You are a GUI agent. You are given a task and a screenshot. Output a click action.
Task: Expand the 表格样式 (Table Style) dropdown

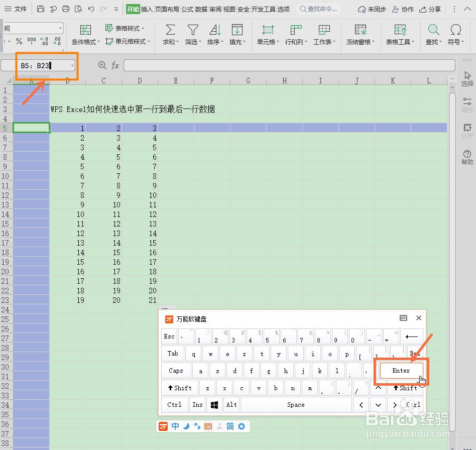[125, 28]
